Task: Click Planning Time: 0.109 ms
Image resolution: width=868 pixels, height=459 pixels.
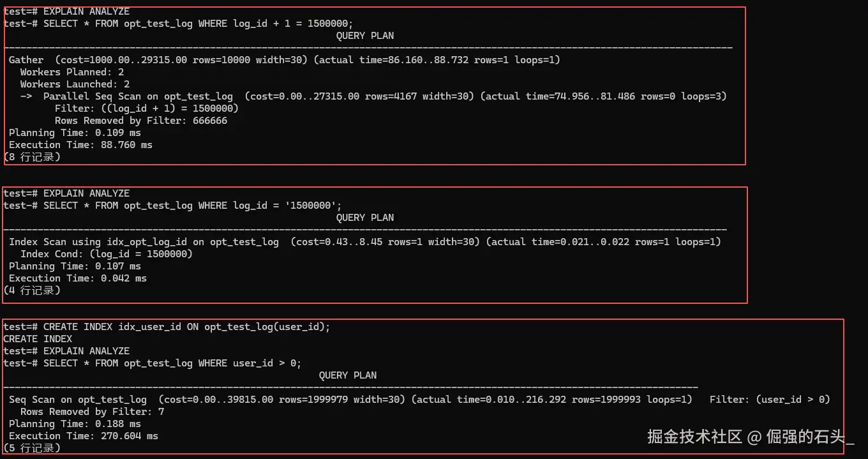Action: pos(75,133)
